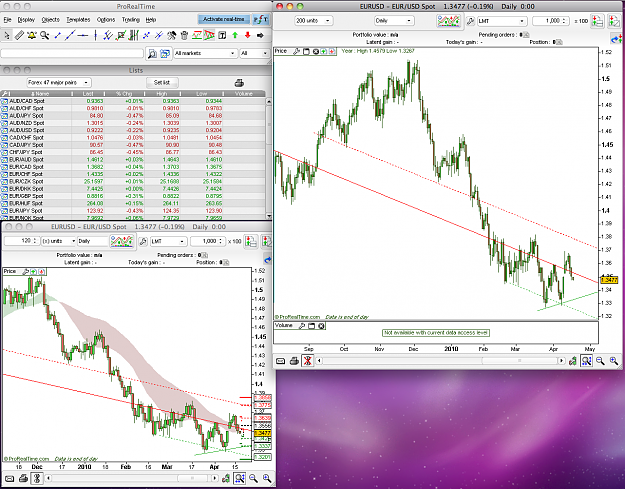Open the Display menu

pyautogui.click(x=26, y=20)
